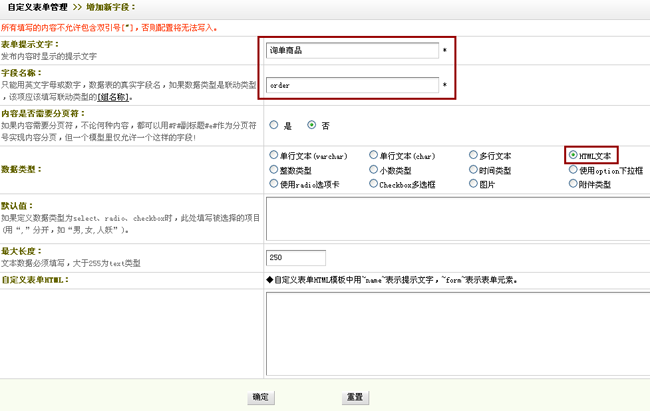The image size is (650, 411).
Task: Click the 字段名称 field containing order
Action: (352, 86)
